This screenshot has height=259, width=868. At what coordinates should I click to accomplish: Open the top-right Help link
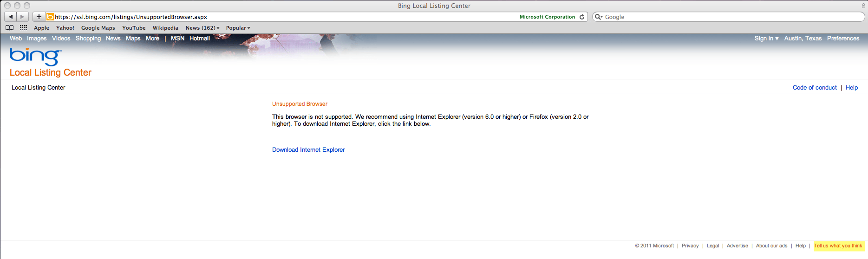[x=852, y=88]
